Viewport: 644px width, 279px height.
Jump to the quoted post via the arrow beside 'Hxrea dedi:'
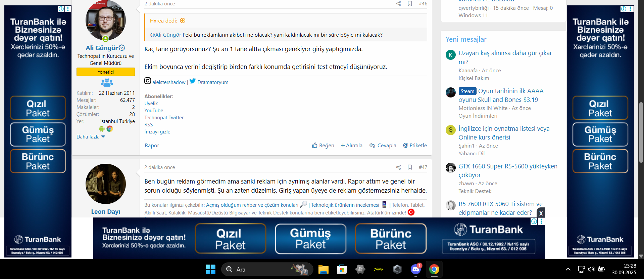[x=183, y=21]
